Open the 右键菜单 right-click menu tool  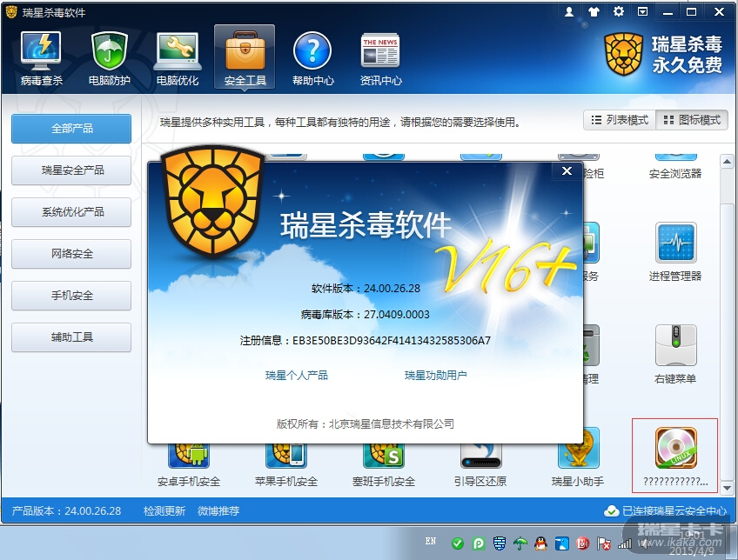coord(675,355)
